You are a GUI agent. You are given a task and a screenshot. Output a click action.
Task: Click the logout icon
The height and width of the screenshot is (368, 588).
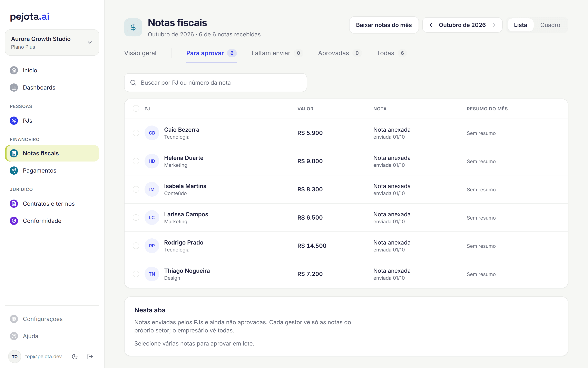tap(90, 357)
